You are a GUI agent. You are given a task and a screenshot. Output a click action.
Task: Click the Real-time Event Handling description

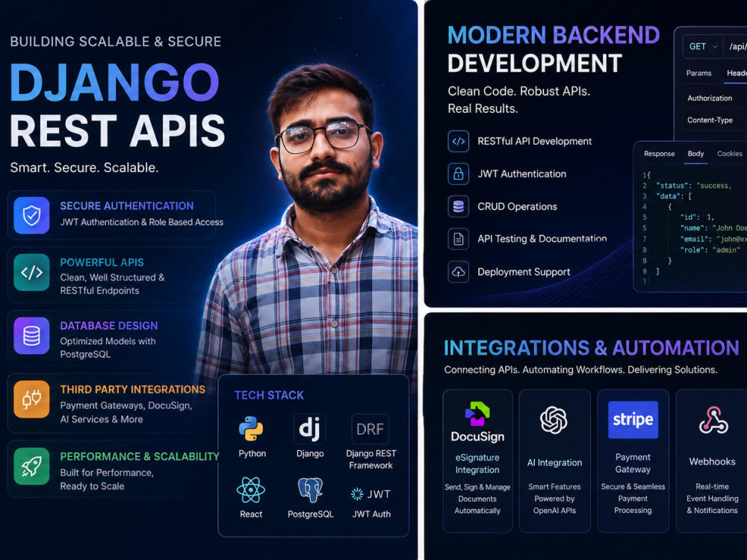click(x=712, y=498)
